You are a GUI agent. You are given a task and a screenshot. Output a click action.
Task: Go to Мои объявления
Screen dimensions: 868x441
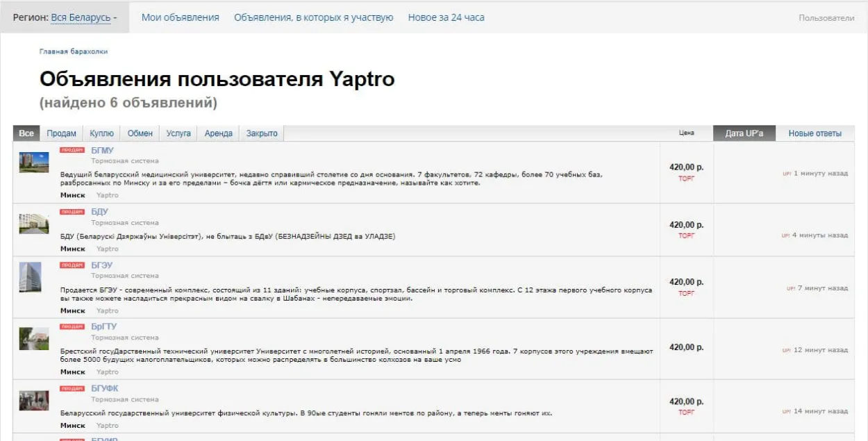pos(181,17)
